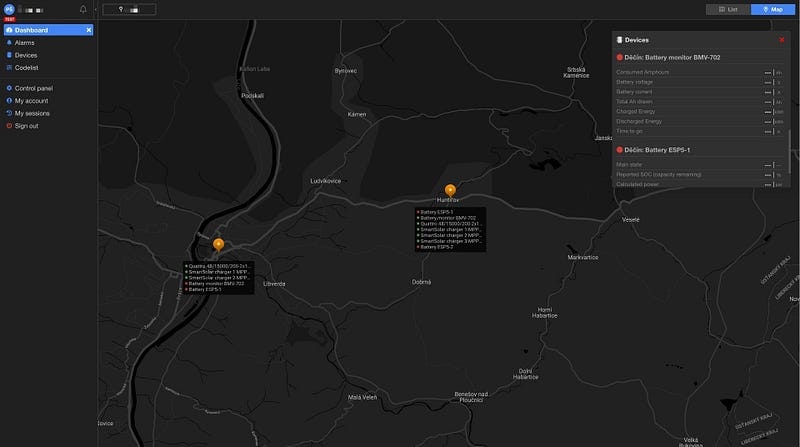This screenshot has width=800, height=447.
Task: Collapse the sidebar with the chevron arrow
Action: 95,10
